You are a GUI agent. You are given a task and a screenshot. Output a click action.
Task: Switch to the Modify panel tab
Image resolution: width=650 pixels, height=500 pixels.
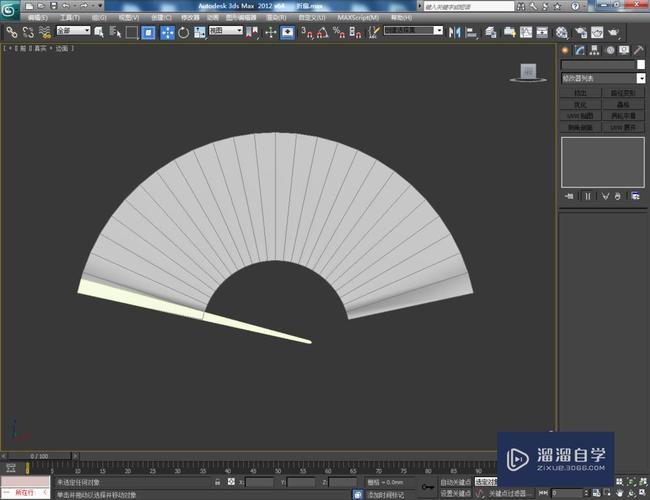pyautogui.click(x=580, y=51)
